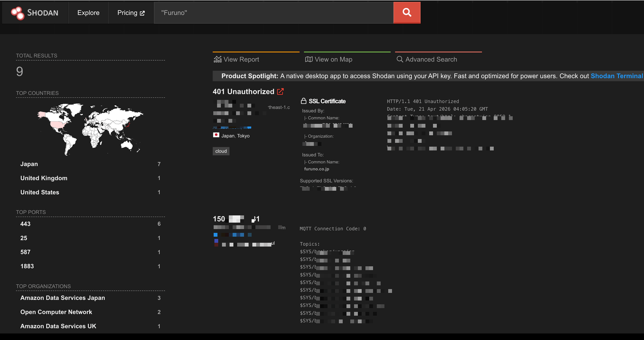This screenshot has height=340, width=644.
Task: Click the Advanced Search magnifier icon
Action: (400, 59)
